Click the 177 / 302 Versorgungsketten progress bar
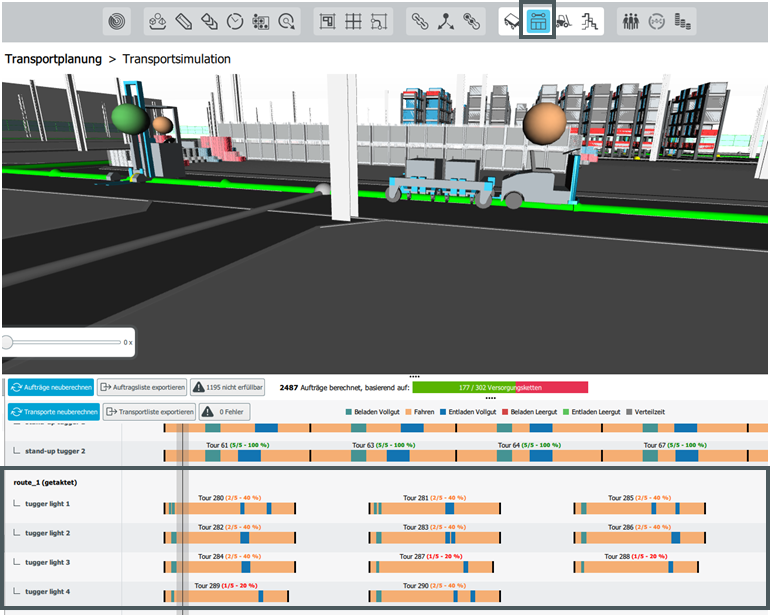The width and height of the screenshot is (770, 615). tap(500, 388)
